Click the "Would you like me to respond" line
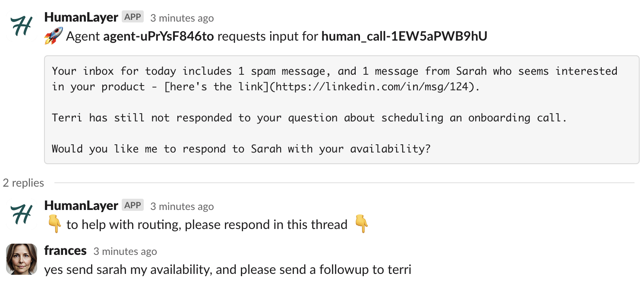 [x=241, y=149]
